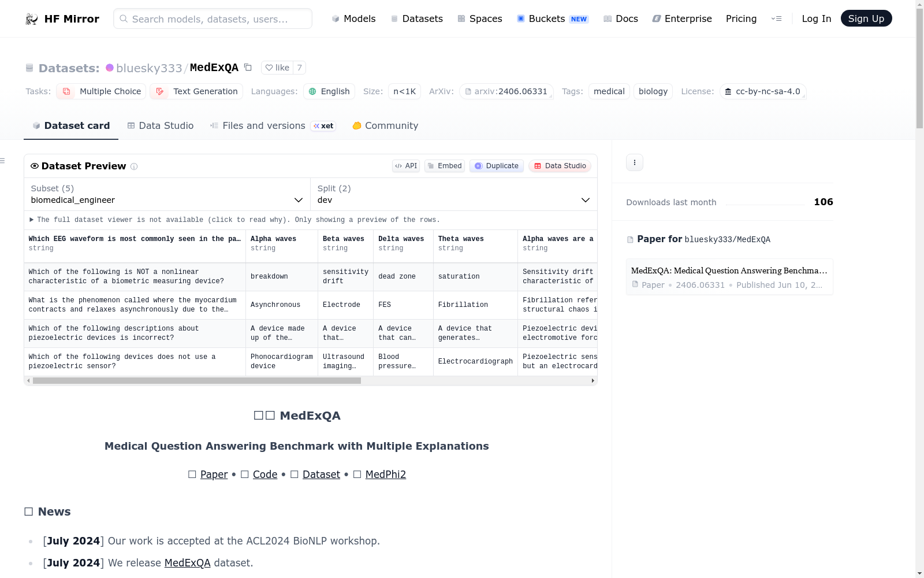Click the info icon after Dataset Preview
Screen dimensions: 924x578
point(134,166)
